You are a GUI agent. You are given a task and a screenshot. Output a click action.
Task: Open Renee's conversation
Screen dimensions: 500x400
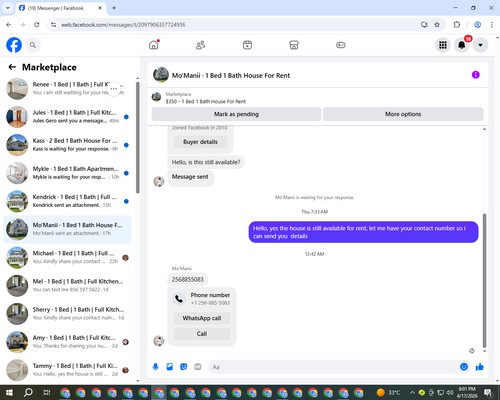[x=68, y=89]
